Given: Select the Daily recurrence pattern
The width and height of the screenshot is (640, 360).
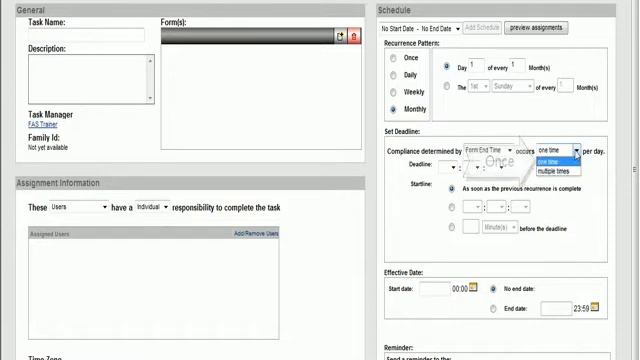Looking at the screenshot, I should [393, 76].
